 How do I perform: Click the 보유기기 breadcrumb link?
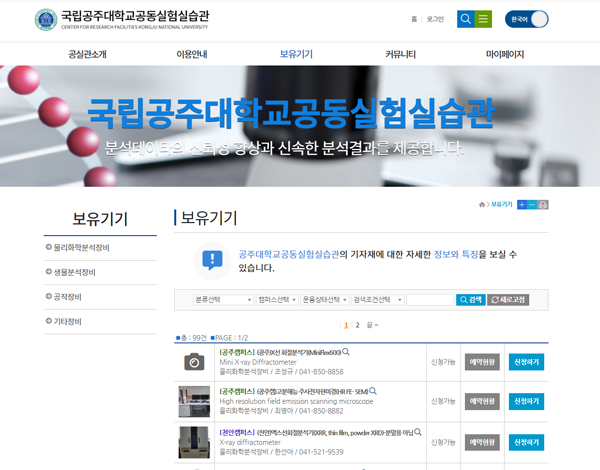tap(502, 204)
